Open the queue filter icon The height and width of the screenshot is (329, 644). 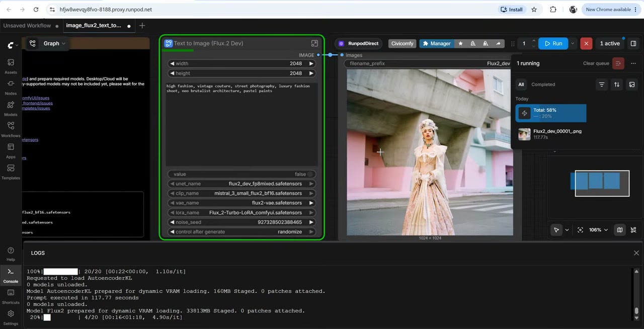602,85
